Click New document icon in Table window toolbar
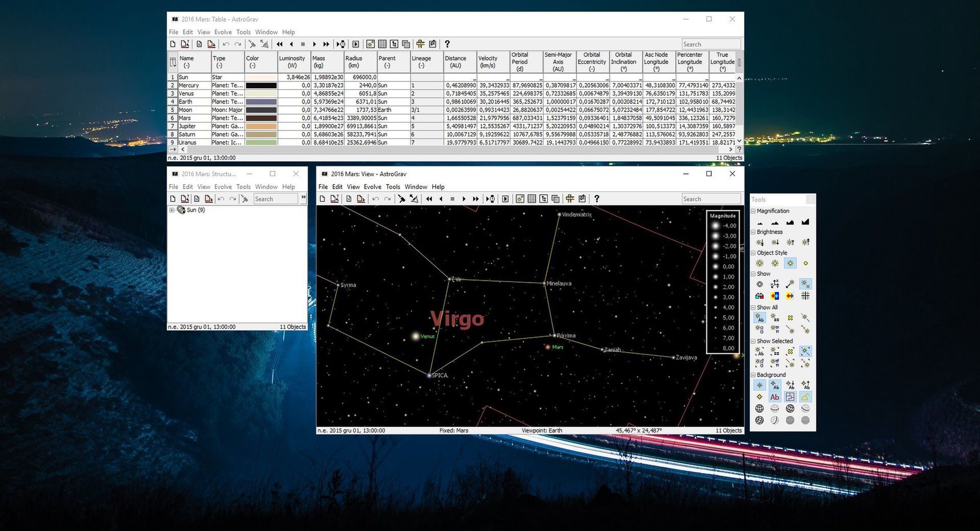The width and height of the screenshot is (980, 531). pos(173,44)
